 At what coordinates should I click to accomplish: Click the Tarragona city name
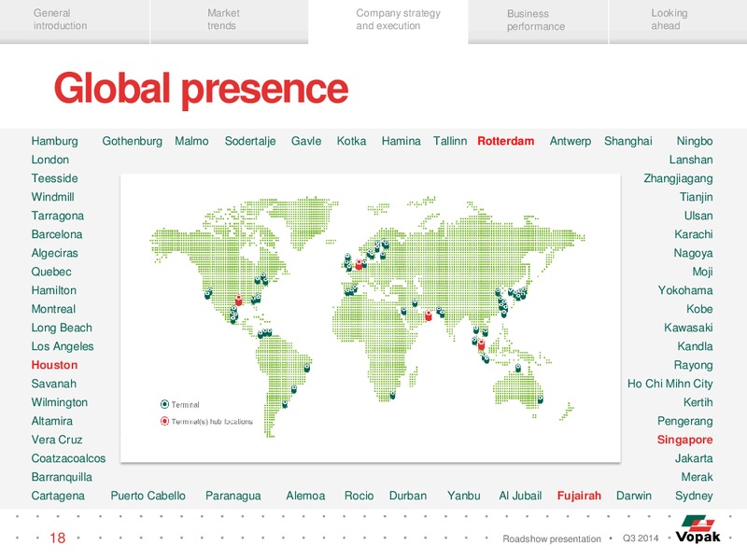coord(57,216)
